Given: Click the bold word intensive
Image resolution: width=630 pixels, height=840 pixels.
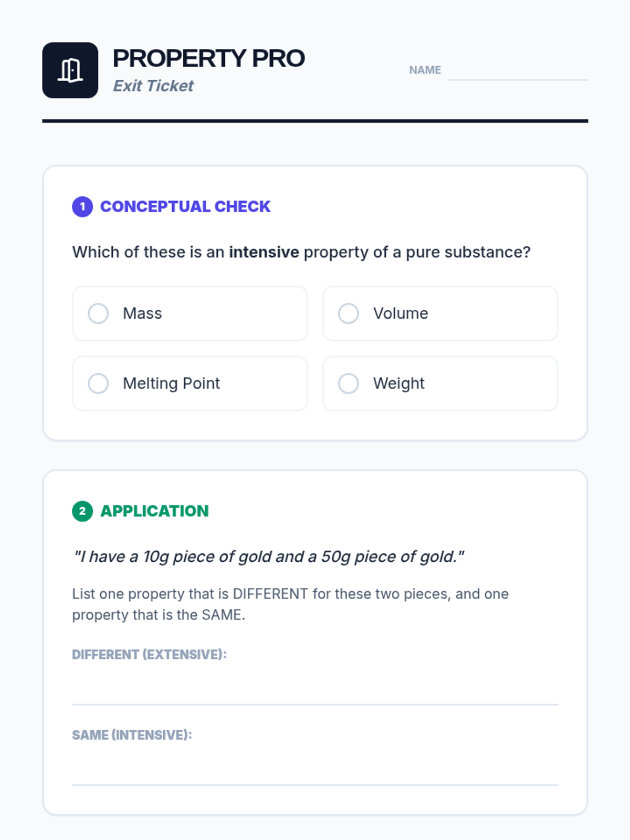Looking at the screenshot, I should pyautogui.click(x=264, y=252).
